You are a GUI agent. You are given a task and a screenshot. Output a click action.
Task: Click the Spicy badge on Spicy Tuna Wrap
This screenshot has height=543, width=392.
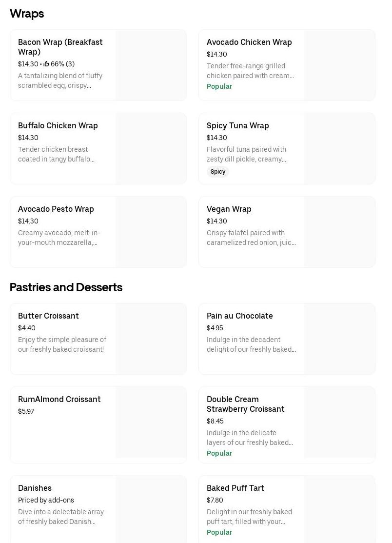[217, 172]
